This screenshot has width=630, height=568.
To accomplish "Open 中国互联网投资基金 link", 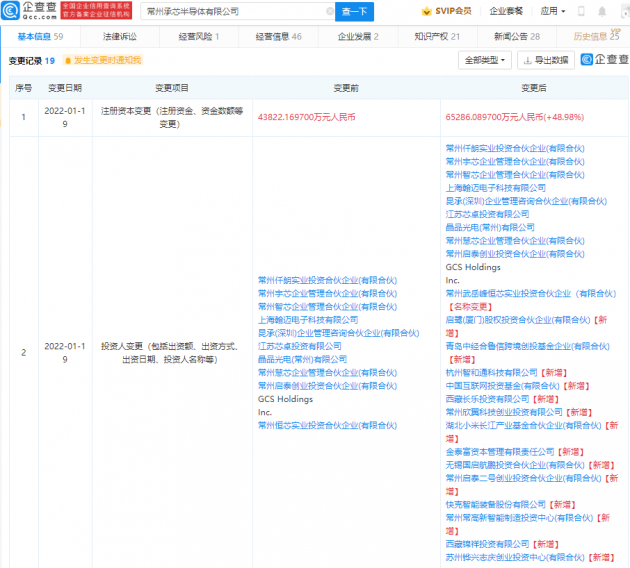I will (x=502, y=386).
